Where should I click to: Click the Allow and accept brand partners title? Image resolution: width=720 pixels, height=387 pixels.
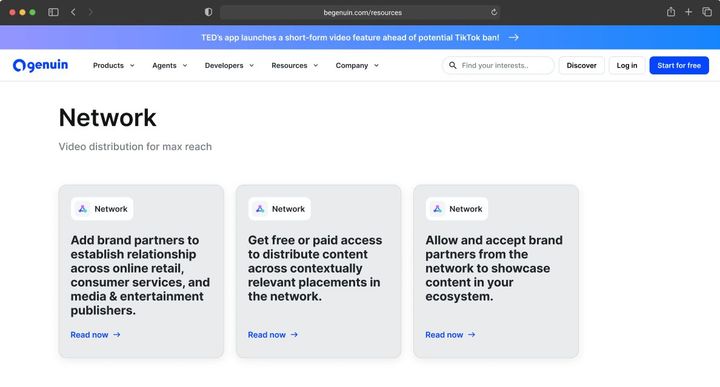click(x=494, y=268)
